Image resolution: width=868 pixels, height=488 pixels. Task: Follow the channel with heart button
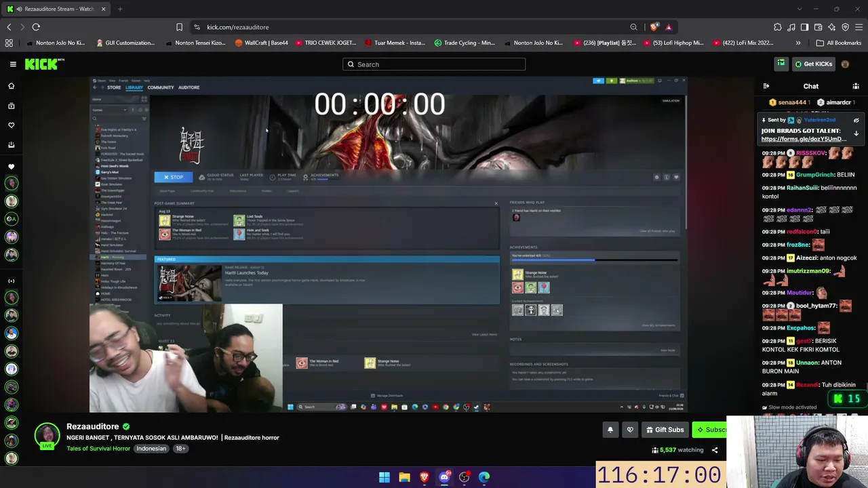pyautogui.click(x=630, y=430)
